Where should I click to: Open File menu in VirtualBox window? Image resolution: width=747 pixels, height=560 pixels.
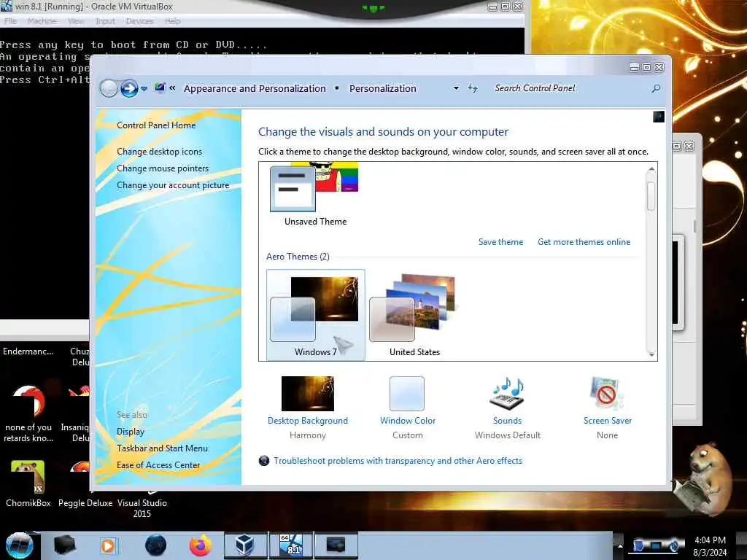coord(10,21)
